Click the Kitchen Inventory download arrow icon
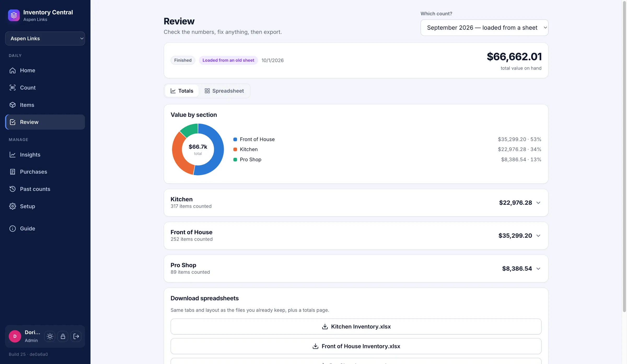 [x=325, y=327]
